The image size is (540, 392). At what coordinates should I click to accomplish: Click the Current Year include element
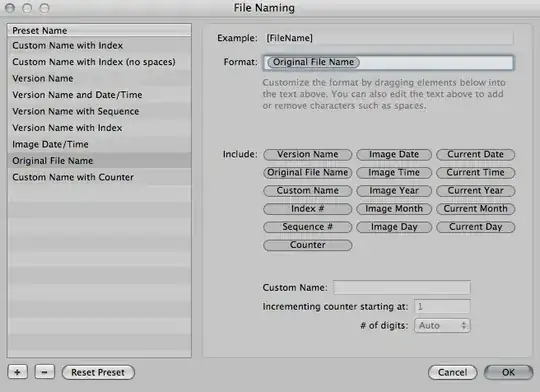pos(476,191)
